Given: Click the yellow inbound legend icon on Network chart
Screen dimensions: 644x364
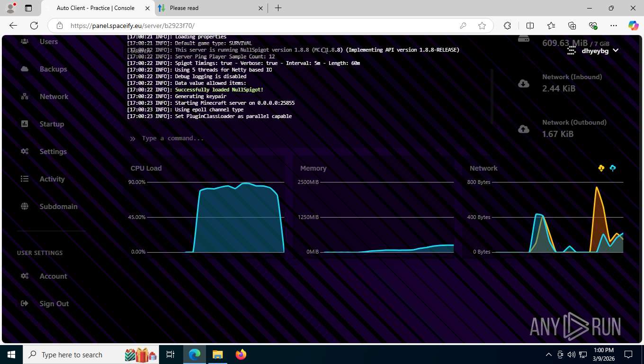Looking at the screenshot, I should (x=601, y=168).
